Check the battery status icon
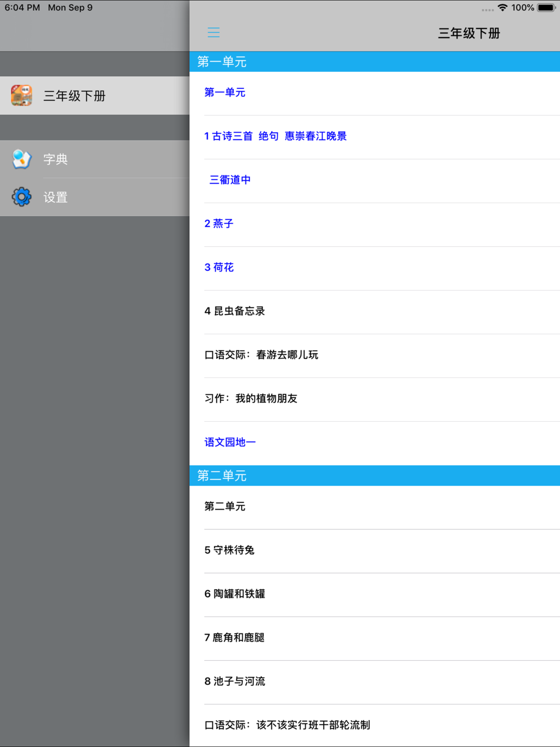 click(547, 8)
